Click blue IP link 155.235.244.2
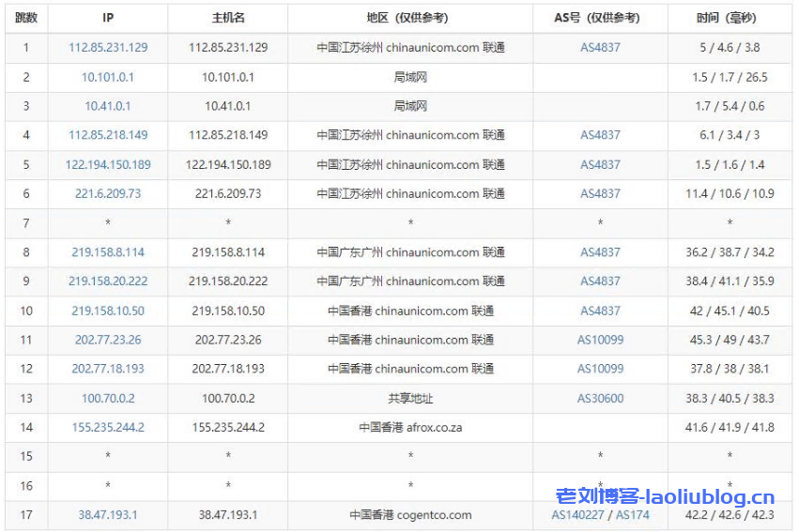Image resolution: width=799 pixels, height=532 pixels. tap(108, 427)
